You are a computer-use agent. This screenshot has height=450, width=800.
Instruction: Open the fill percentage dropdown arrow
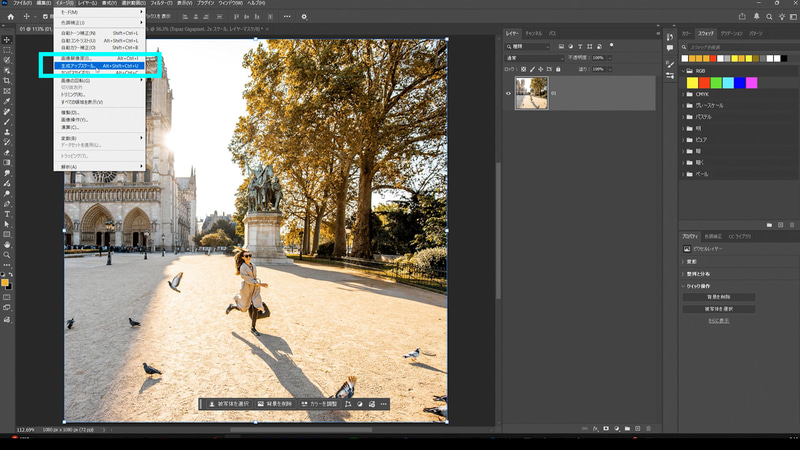(x=610, y=69)
